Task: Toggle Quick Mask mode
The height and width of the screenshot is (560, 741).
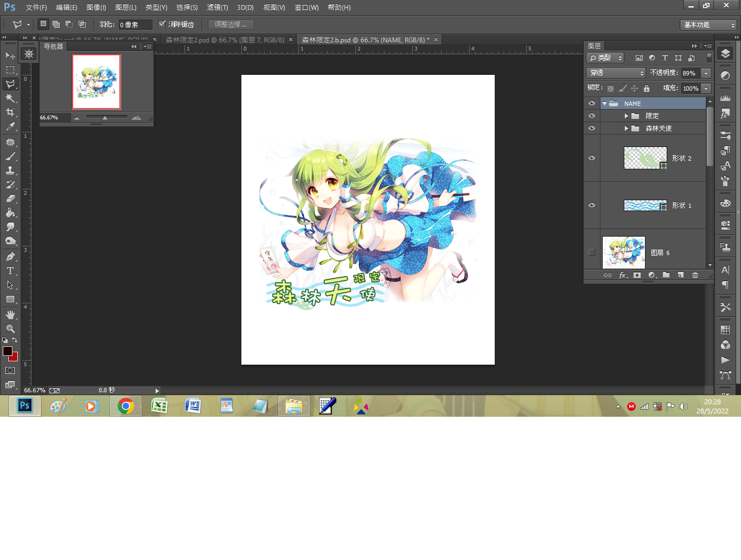Action: tap(10, 371)
